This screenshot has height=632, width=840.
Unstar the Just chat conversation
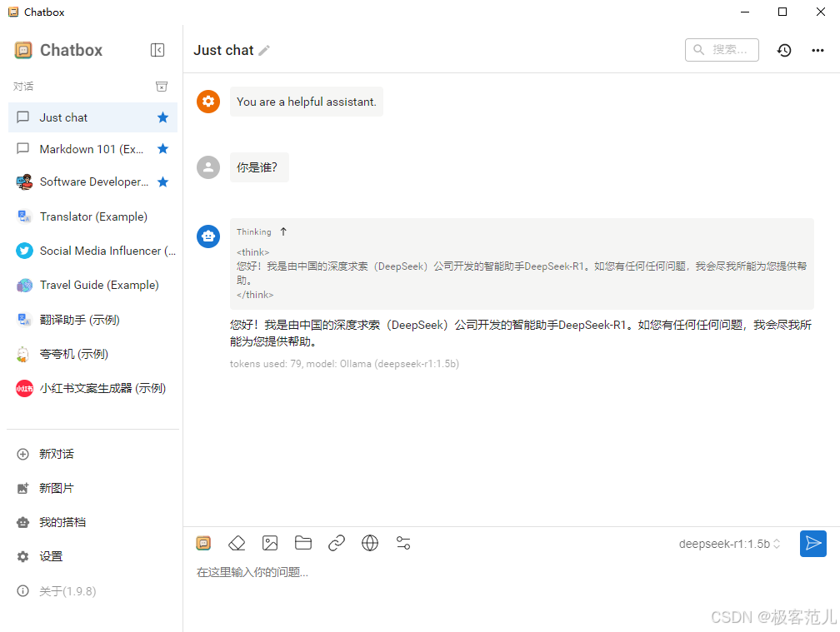[162, 117]
